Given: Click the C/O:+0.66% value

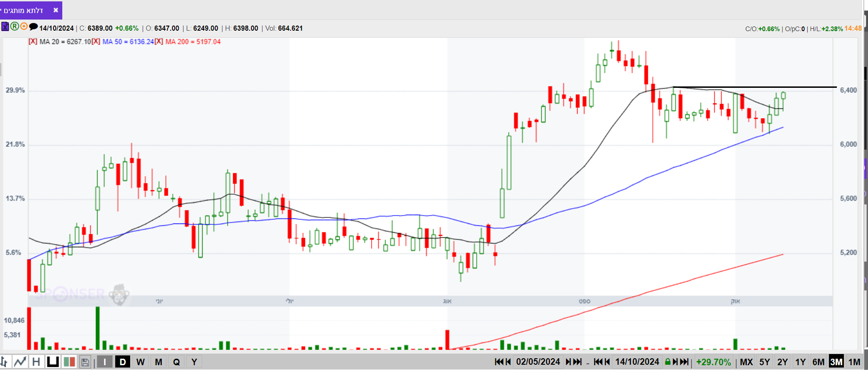Looking at the screenshot, I should [763, 29].
